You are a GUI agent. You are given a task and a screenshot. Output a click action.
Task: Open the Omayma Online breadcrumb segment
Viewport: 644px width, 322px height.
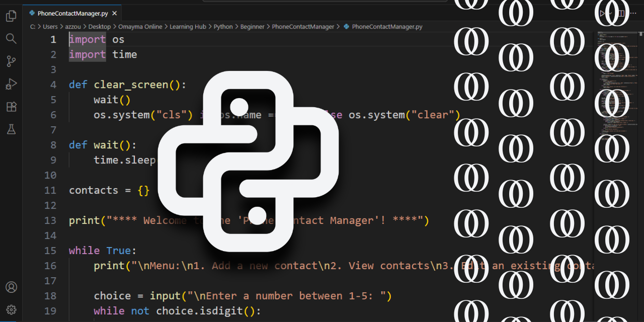coord(140,27)
